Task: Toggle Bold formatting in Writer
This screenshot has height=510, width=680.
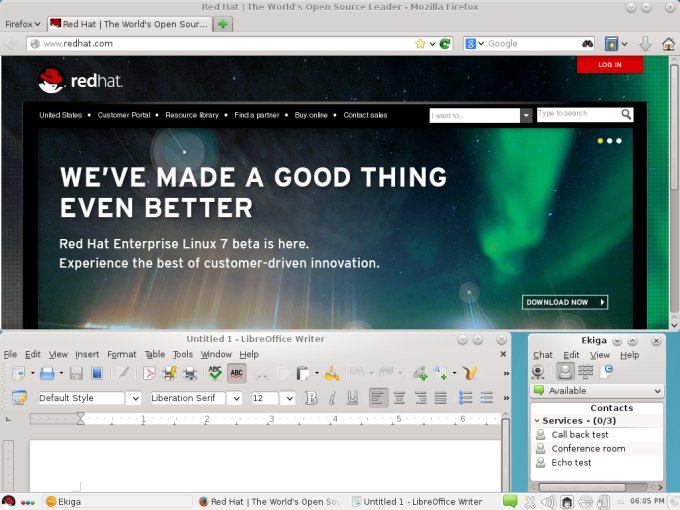Action: coord(311,398)
